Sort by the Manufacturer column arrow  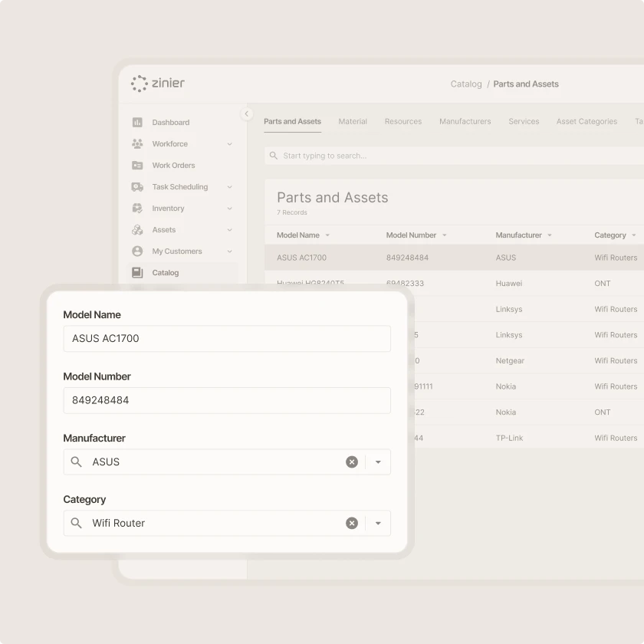(x=550, y=235)
